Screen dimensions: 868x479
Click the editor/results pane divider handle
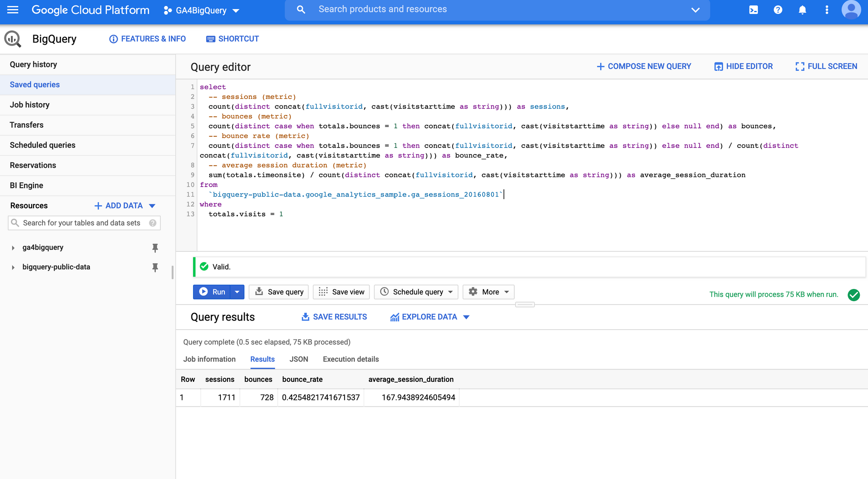525,305
